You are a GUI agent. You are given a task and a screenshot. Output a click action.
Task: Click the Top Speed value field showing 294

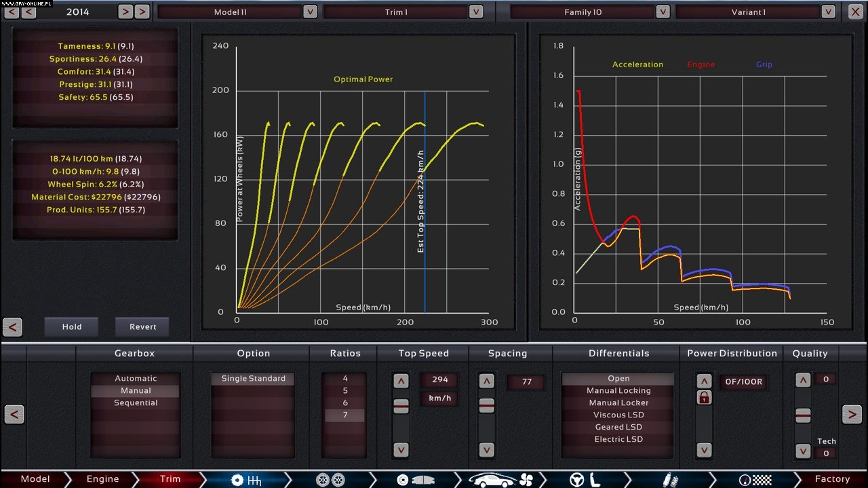439,379
